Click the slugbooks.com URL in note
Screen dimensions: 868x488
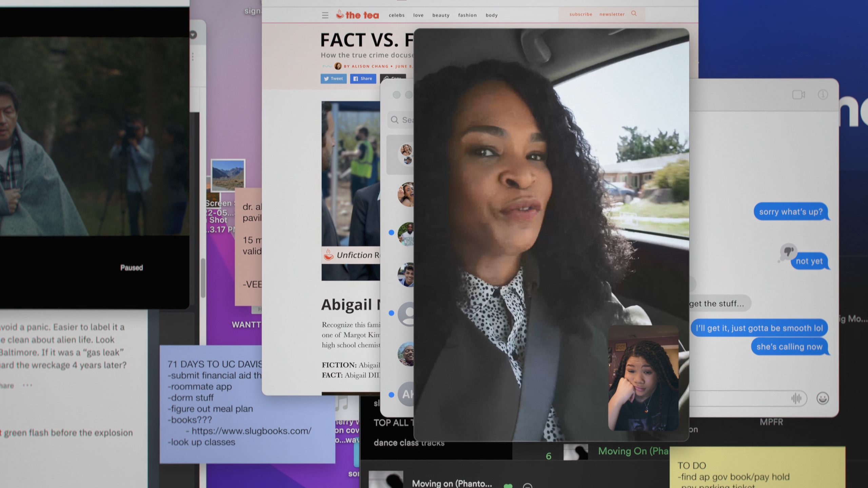coord(251,431)
